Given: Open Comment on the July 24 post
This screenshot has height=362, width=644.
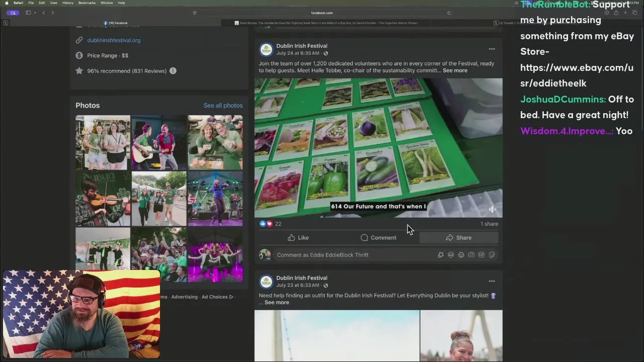Looking at the screenshot, I should pyautogui.click(x=378, y=238).
